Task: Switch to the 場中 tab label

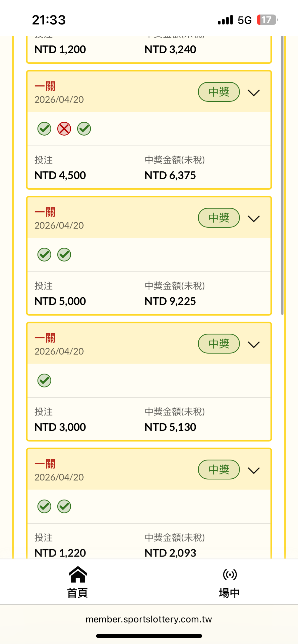Action: (x=229, y=593)
